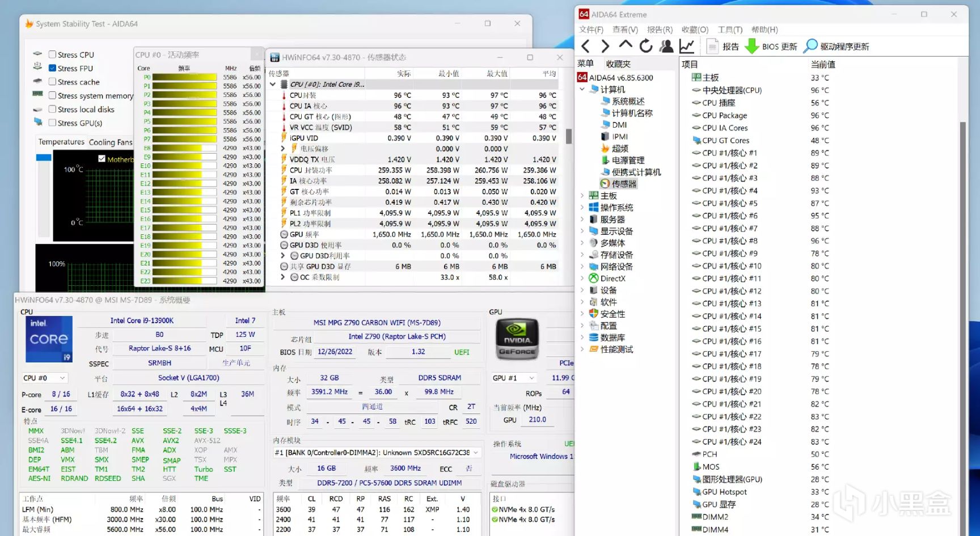Click the 最大值 column header in HWiNFO sensors
Screen dimensions: 980x536
497,74
